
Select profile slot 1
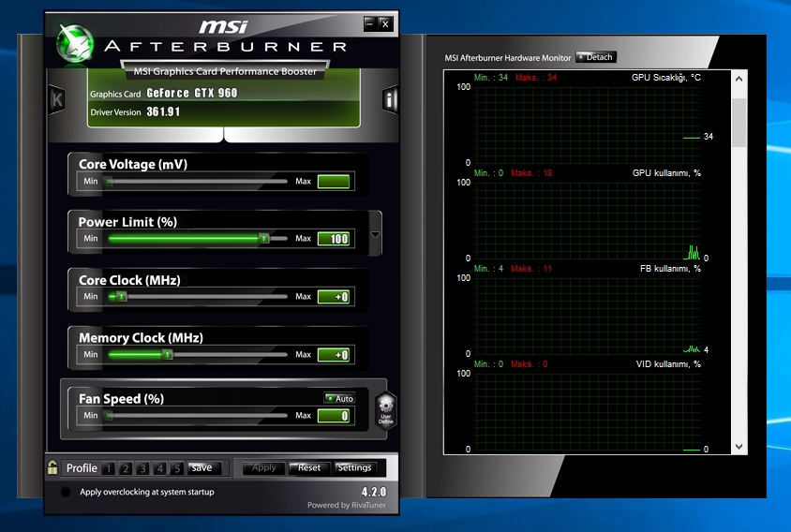tap(108, 468)
